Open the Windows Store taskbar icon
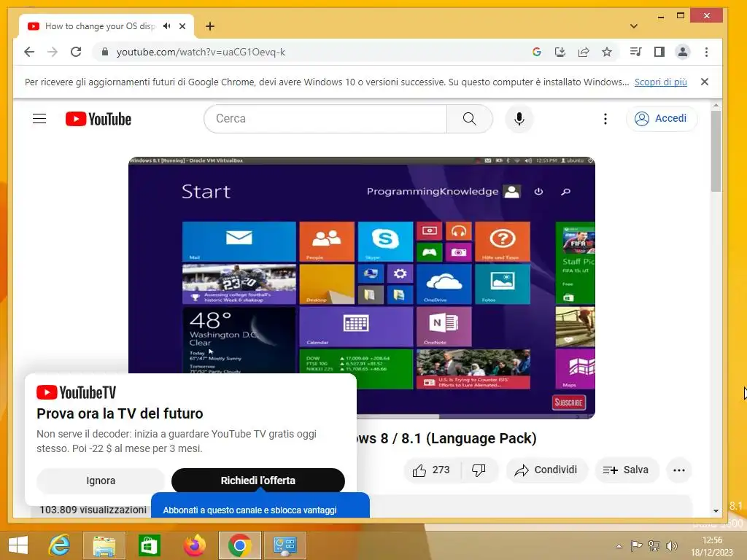 [149, 545]
